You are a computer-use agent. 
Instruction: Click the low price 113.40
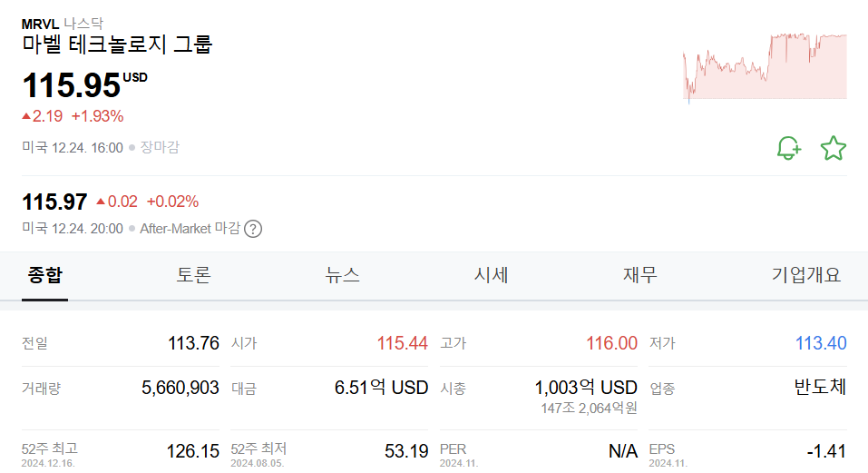tap(821, 343)
